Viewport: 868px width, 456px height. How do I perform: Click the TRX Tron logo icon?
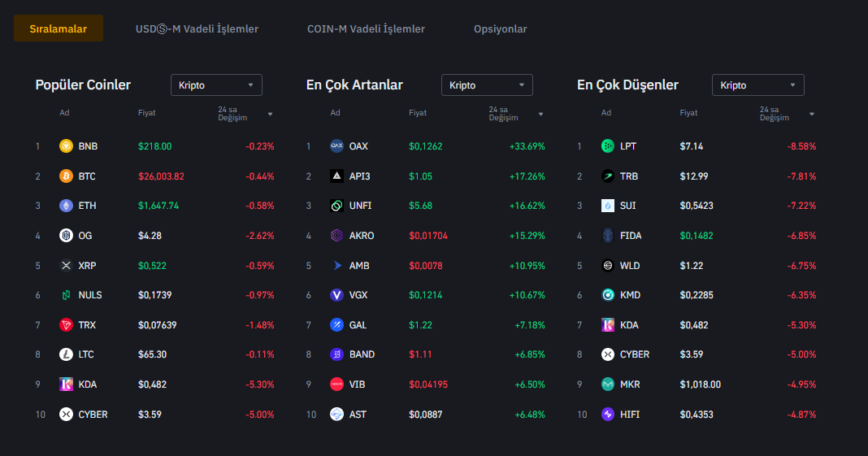[66, 325]
